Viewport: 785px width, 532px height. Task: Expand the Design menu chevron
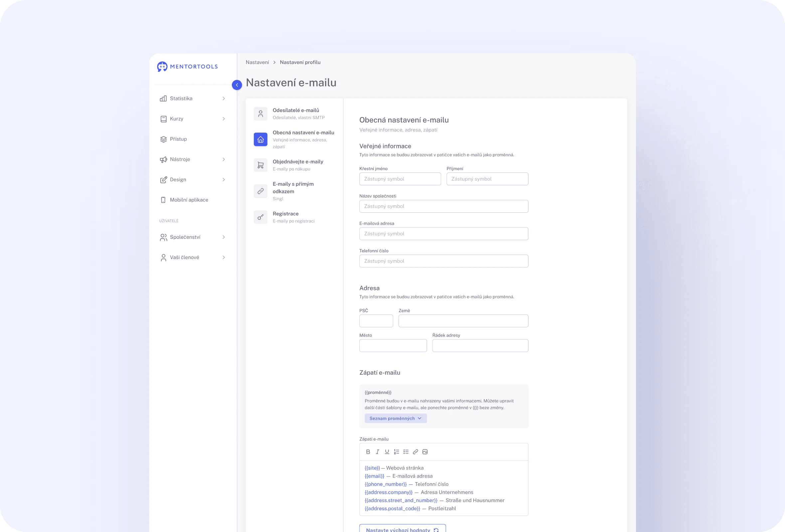[224, 180]
